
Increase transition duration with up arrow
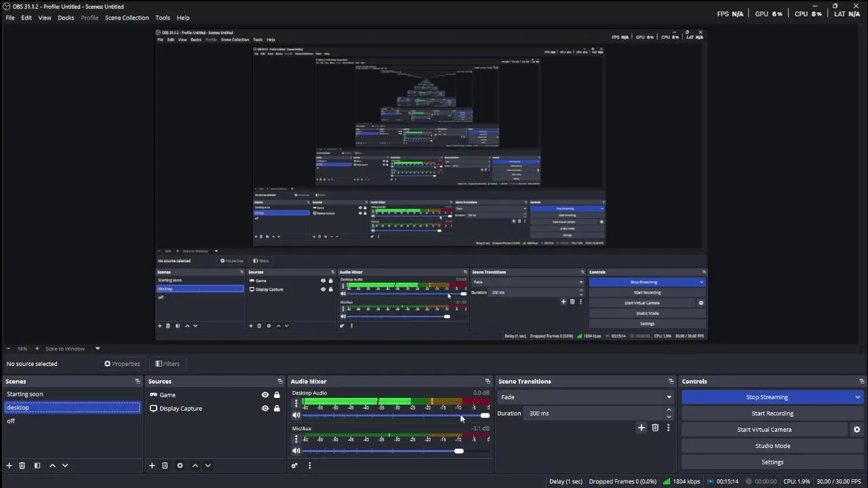669,410
